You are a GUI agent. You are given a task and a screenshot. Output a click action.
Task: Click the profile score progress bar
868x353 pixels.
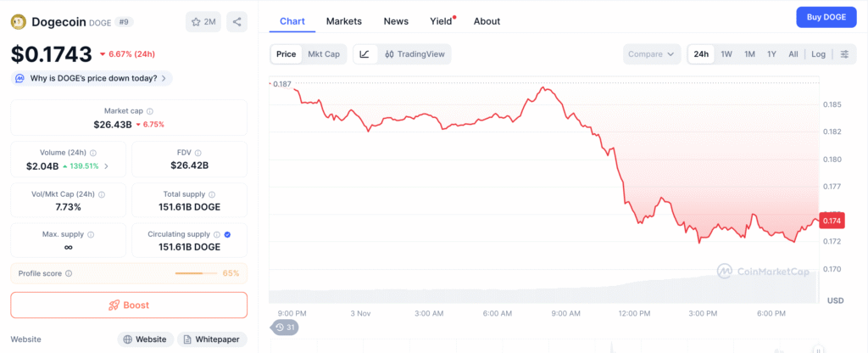(196, 273)
